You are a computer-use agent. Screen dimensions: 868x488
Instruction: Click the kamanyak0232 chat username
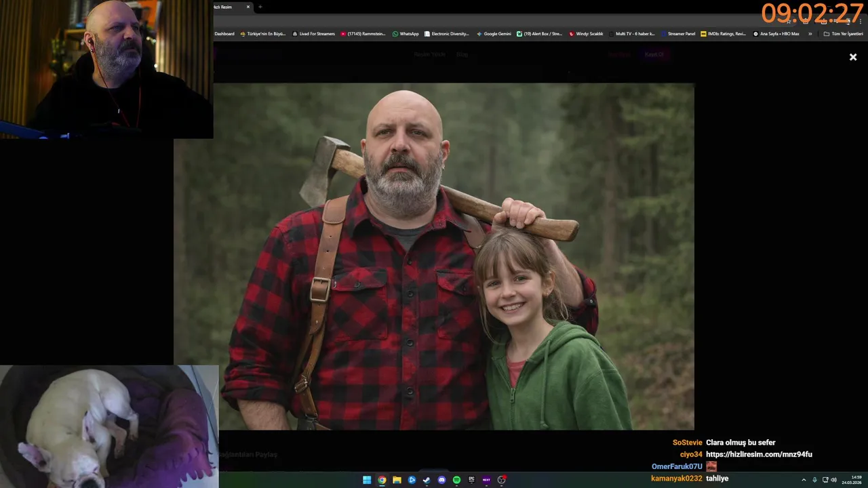click(677, 479)
